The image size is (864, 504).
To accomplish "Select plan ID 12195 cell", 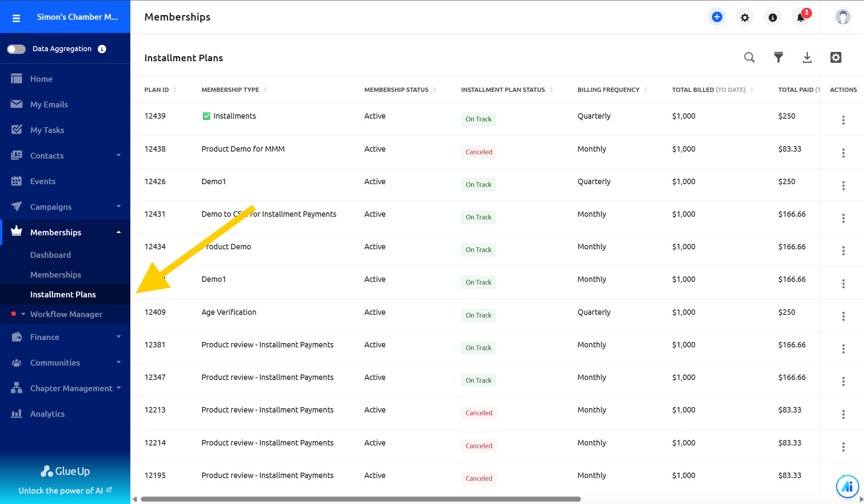I will [155, 475].
